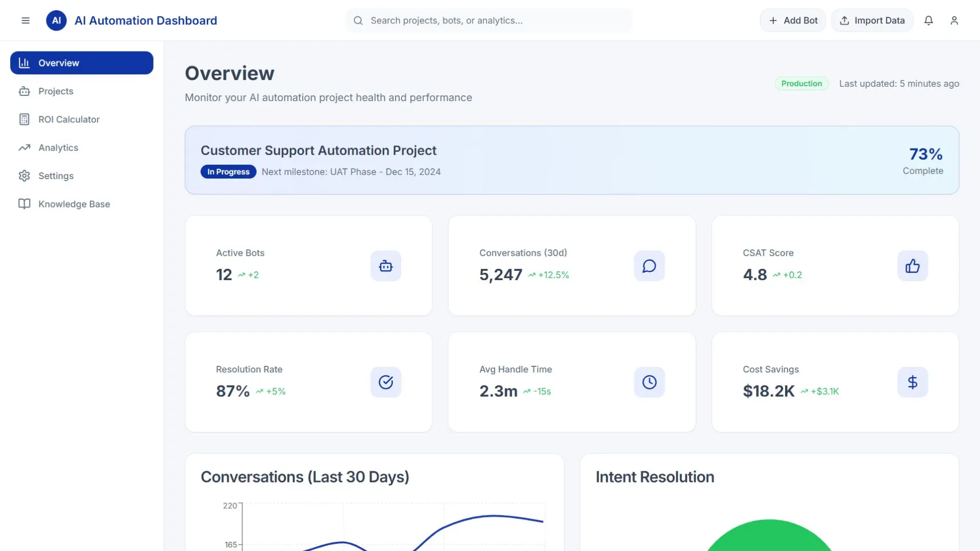Viewport: 980px width, 551px height.
Task: Click the Active Bots value 12
Action: point(224,274)
